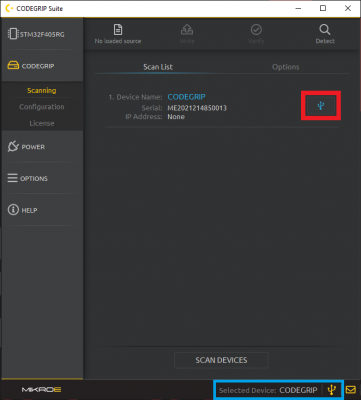Open the POWER section
The width and height of the screenshot is (361, 400).
tap(42, 147)
